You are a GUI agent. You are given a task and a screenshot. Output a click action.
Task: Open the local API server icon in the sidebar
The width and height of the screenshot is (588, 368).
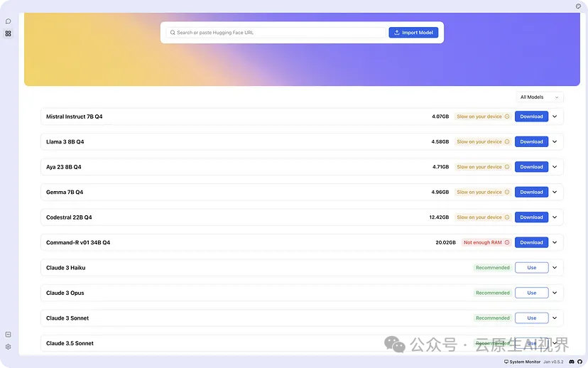pos(9,334)
